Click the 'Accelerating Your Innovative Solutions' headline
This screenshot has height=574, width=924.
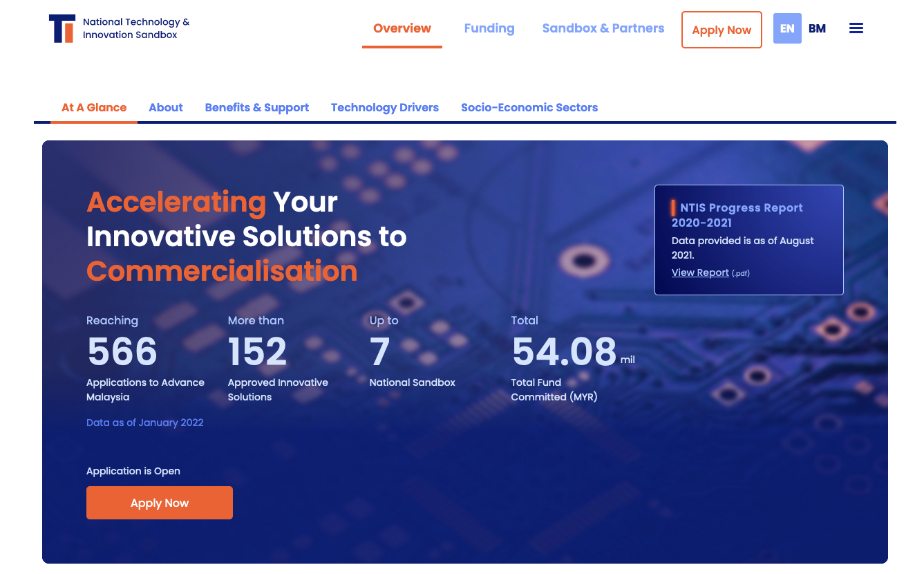pos(247,219)
